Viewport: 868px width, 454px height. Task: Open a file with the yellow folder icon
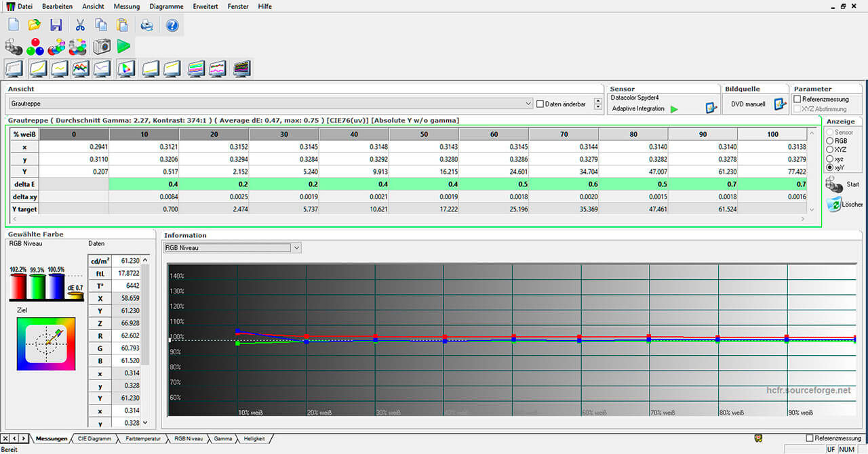[35, 25]
